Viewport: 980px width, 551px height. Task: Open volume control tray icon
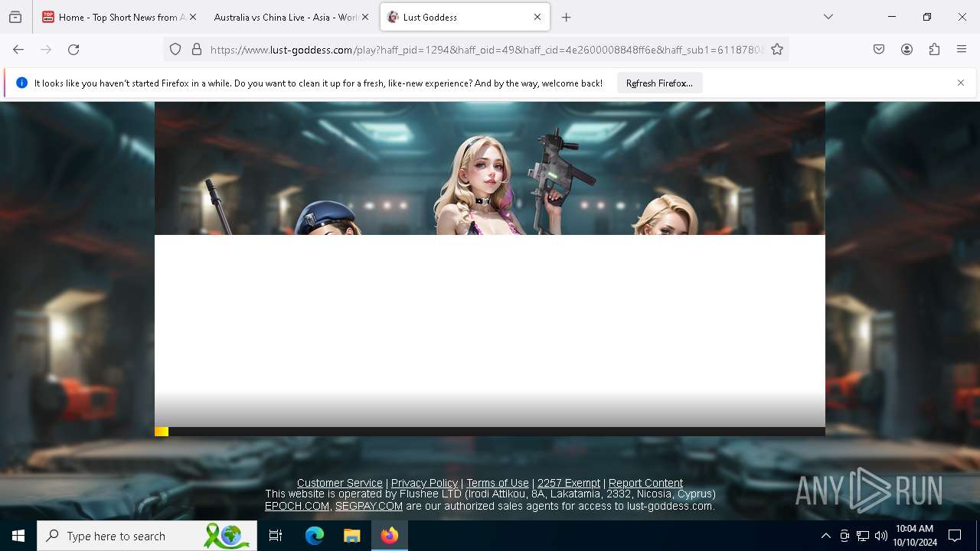(x=881, y=536)
